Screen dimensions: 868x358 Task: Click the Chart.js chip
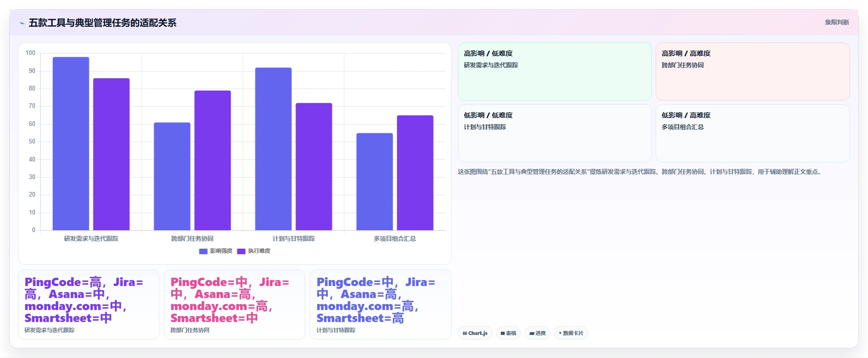tap(475, 333)
